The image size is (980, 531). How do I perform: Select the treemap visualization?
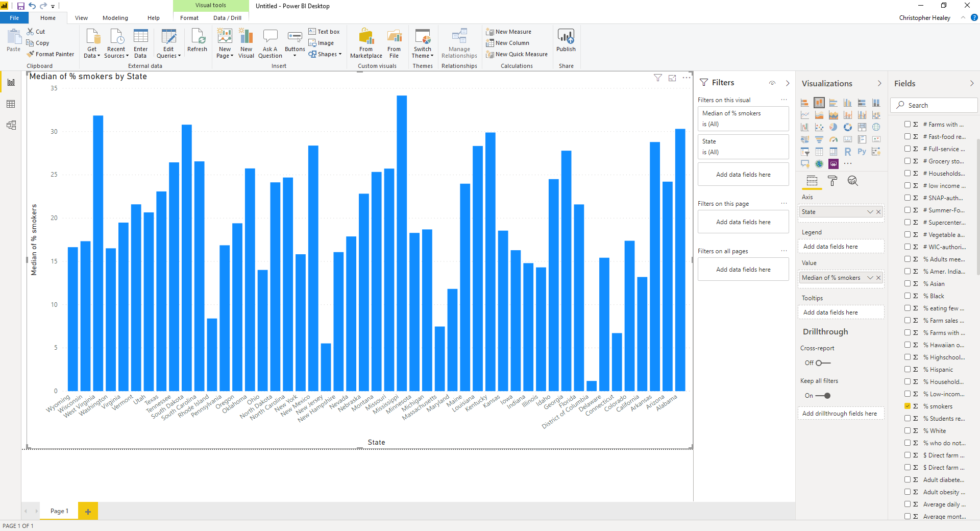tap(862, 127)
